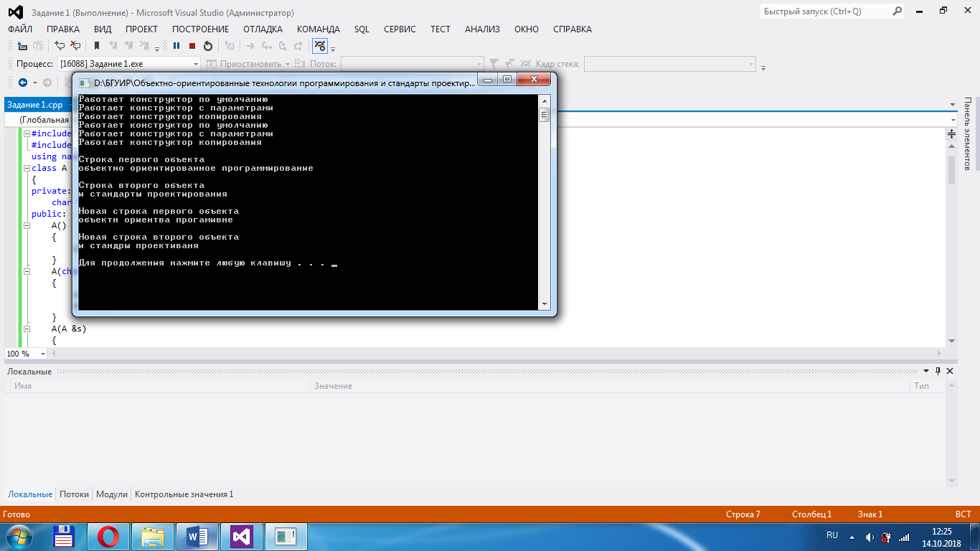
Task: Open Opera browser from the taskbar
Action: (108, 536)
